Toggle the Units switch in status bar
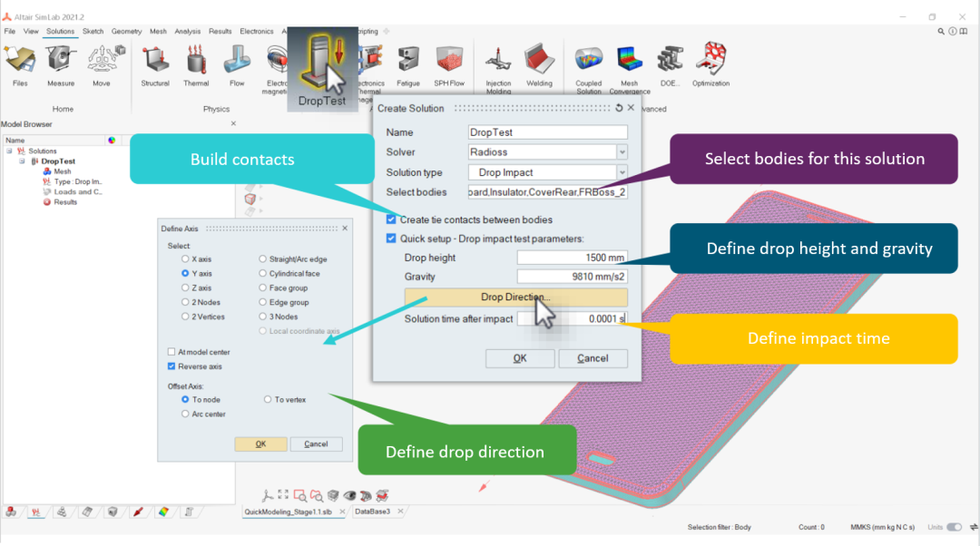The image size is (980, 546). pos(955,527)
